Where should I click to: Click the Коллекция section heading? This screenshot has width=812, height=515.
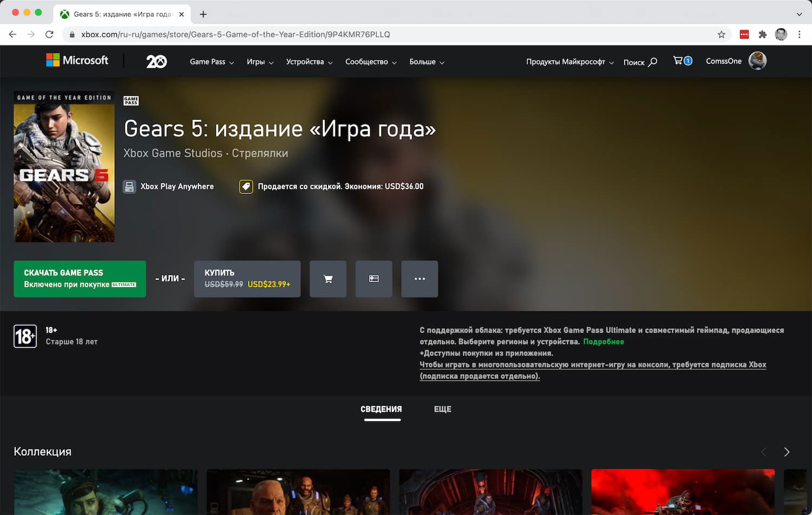pyautogui.click(x=42, y=452)
